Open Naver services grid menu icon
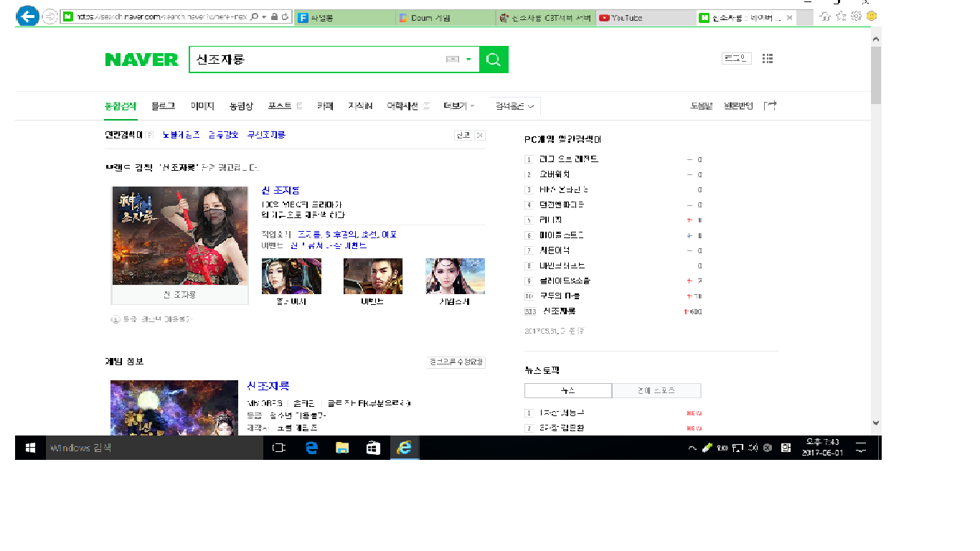 (x=768, y=59)
